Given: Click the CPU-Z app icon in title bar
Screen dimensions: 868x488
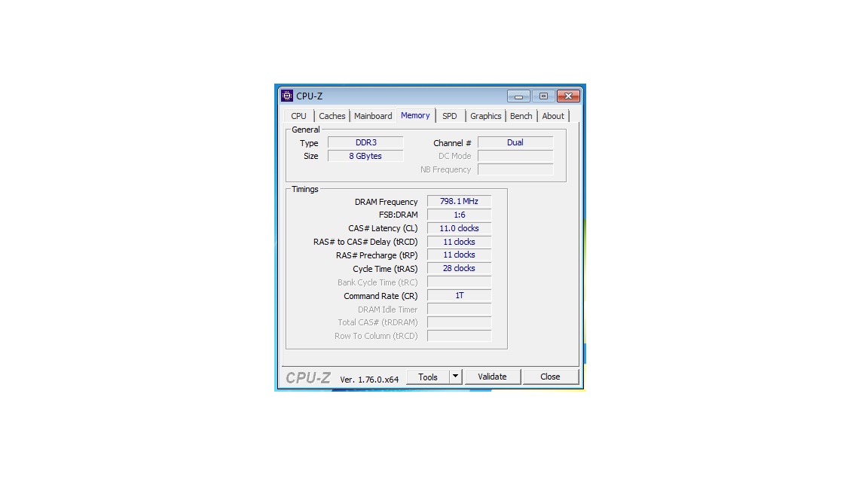Looking at the screenshot, I should click(x=287, y=96).
